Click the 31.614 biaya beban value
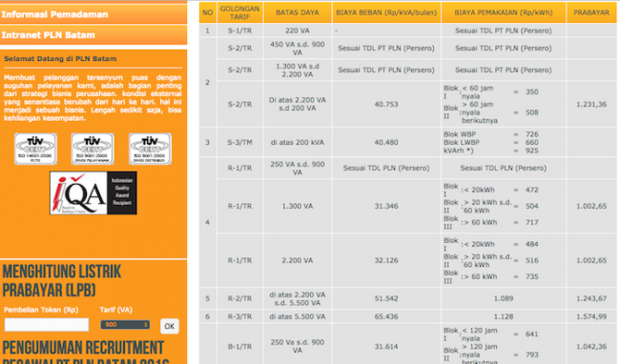 386,347
